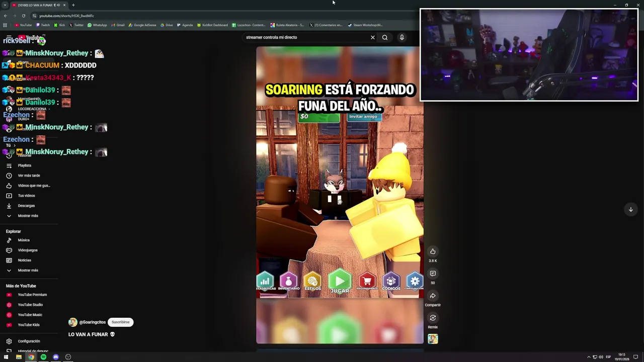The width and height of the screenshot is (644, 362).
Task: Open the YouTube bookmark
Action: click(23, 25)
